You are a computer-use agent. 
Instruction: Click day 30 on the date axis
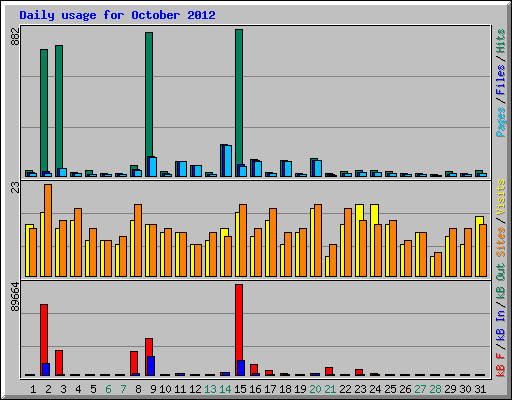click(x=465, y=389)
